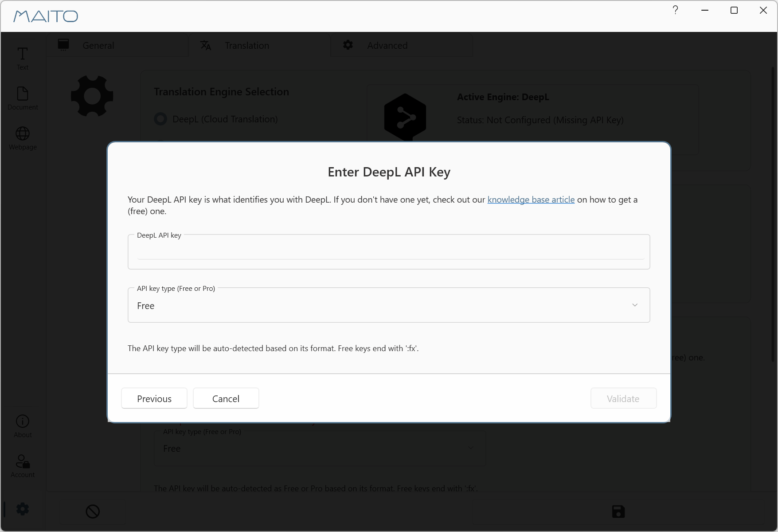Click the 'Enter DeepL API Key' heading
The height and width of the screenshot is (532, 778).
(389, 172)
